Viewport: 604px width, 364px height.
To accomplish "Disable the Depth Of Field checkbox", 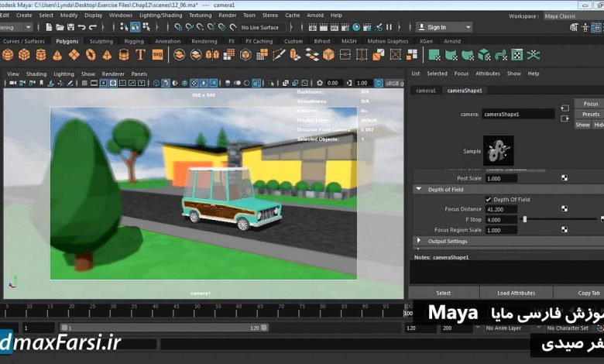I will pos(488,199).
